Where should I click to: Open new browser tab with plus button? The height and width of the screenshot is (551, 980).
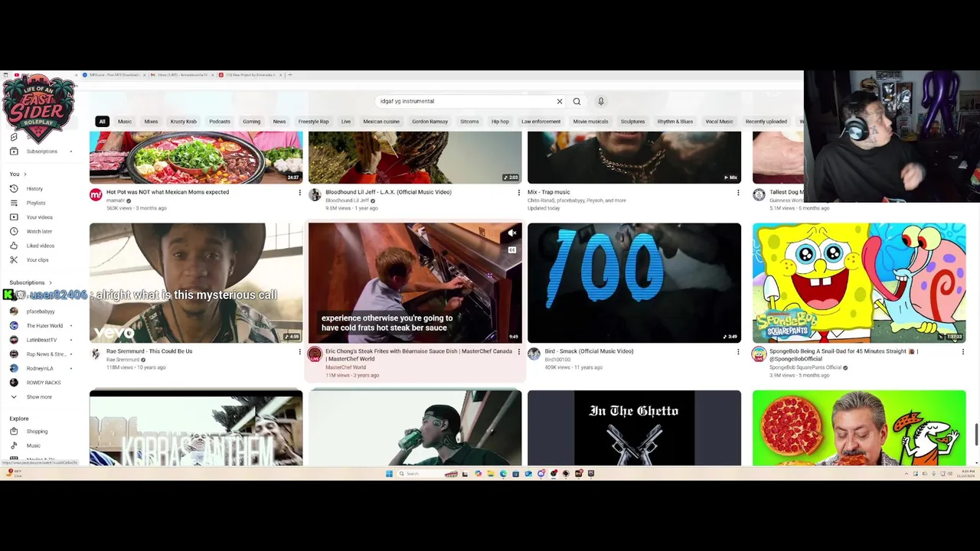tap(289, 75)
